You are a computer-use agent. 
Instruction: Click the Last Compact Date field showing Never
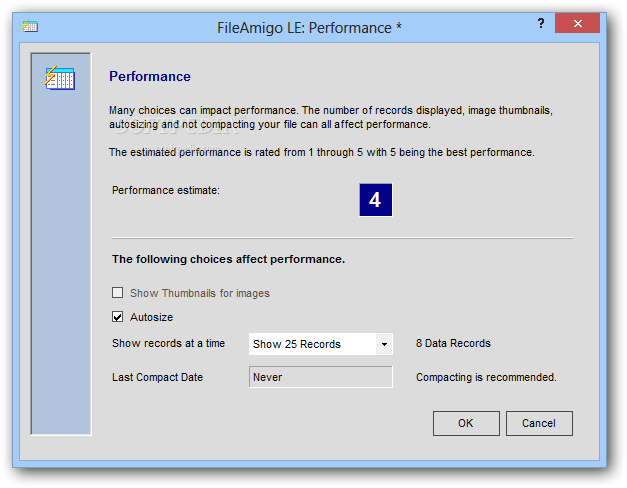(x=321, y=377)
